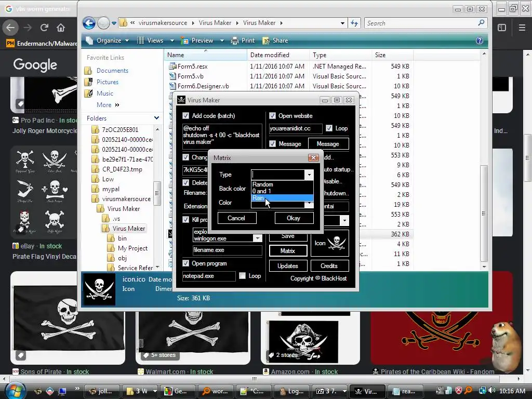Select the Form5.resx file

point(192,66)
